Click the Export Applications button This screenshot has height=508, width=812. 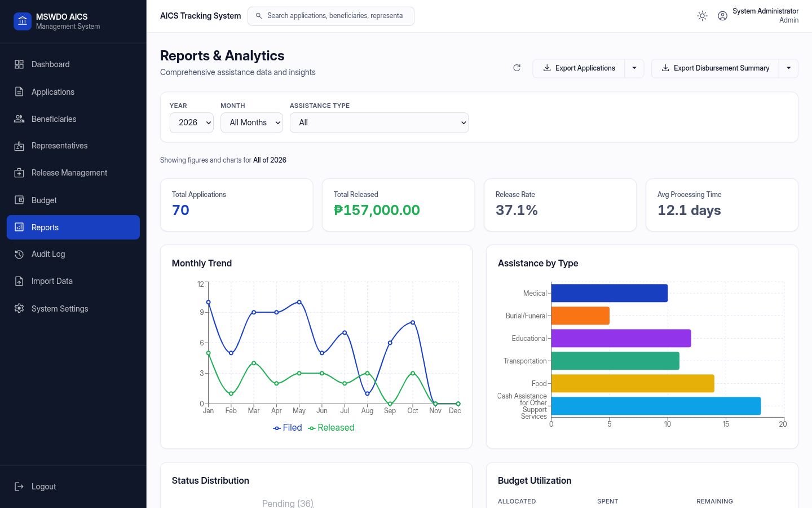pyautogui.click(x=579, y=68)
